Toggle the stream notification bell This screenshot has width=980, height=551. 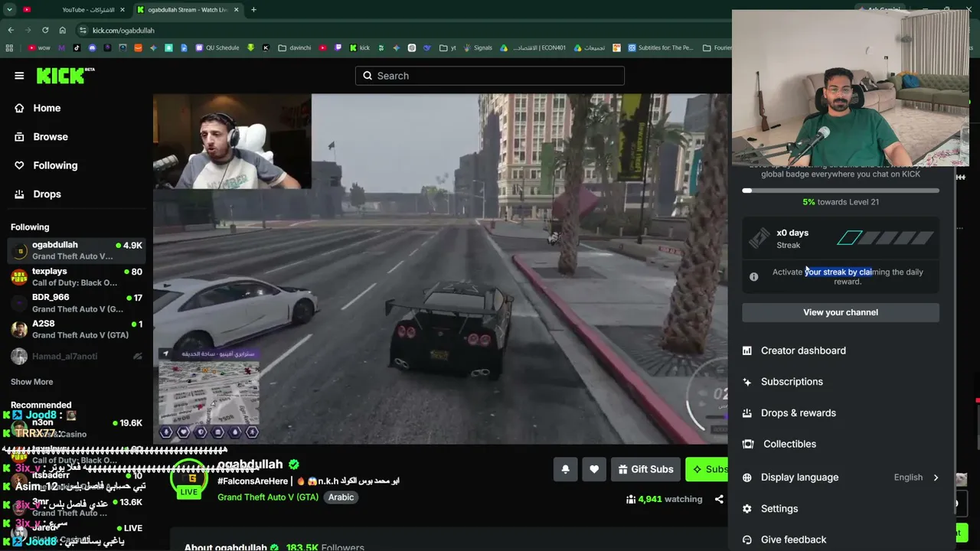(x=566, y=469)
